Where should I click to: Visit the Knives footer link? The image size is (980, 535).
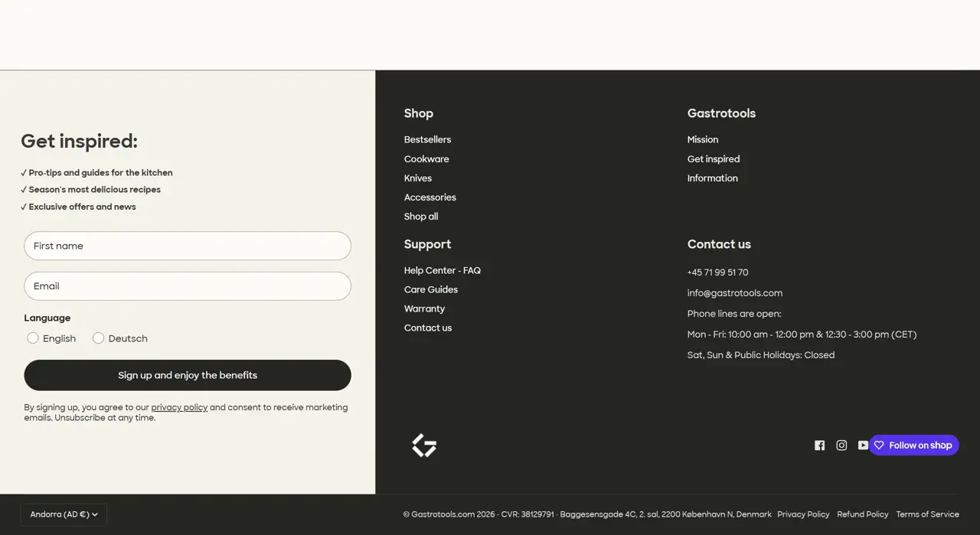pos(418,178)
